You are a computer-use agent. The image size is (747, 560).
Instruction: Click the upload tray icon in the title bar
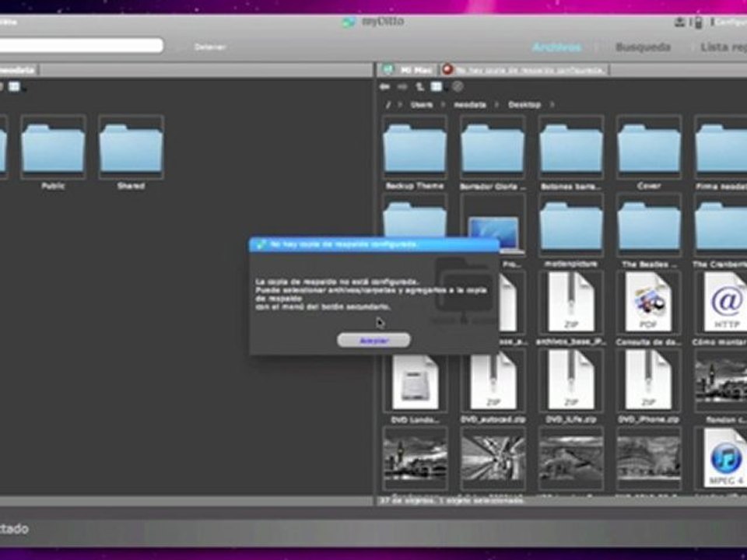click(x=680, y=22)
